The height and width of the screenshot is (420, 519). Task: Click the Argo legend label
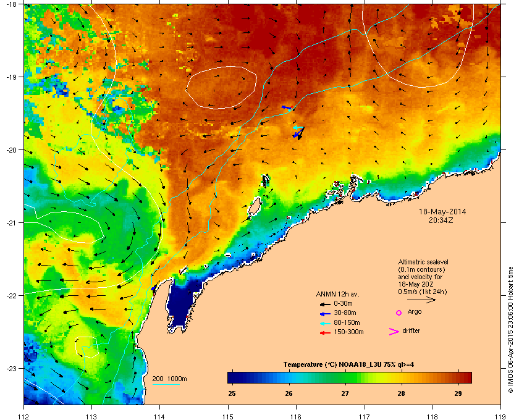coord(415,312)
